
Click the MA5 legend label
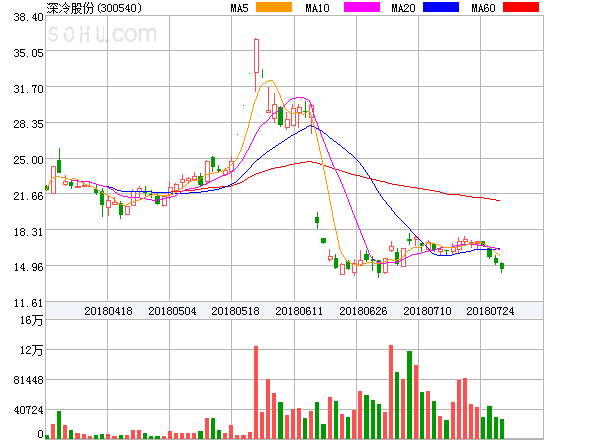pos(239,8)
